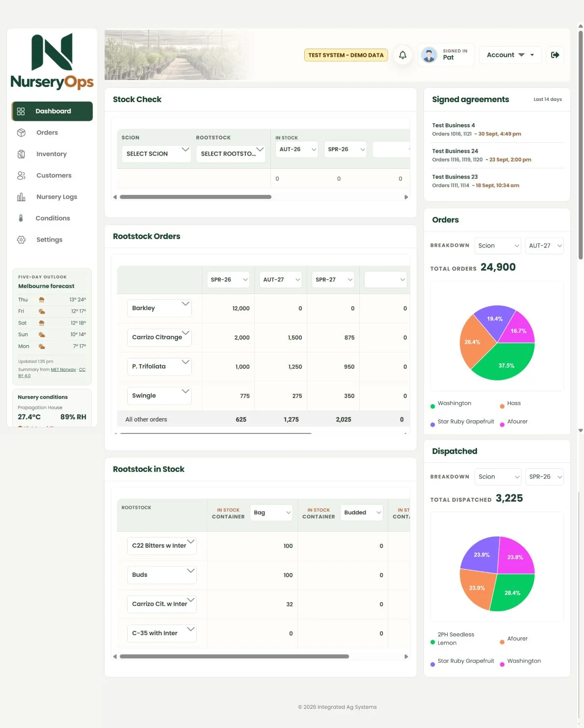Click Pat's user avatar
Viewport: 584px width, 728px height.
(x=429, y=55)
